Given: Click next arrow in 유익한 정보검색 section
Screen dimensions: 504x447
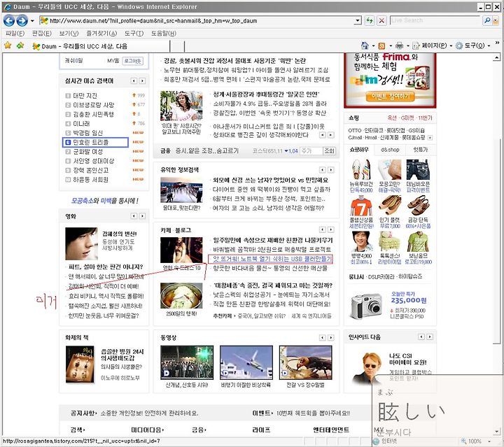Looking at the screenshot, I should 330,170.
